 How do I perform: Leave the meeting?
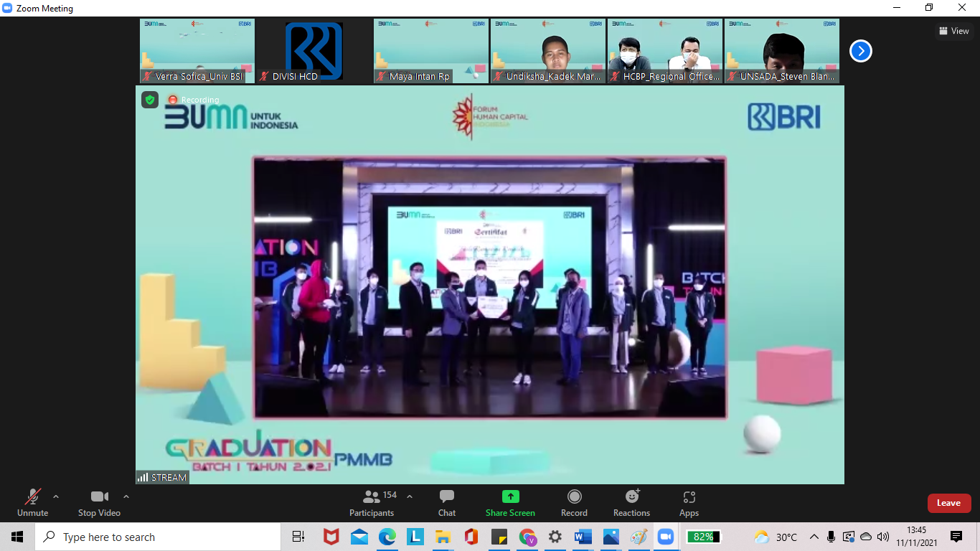click(948, 503)
